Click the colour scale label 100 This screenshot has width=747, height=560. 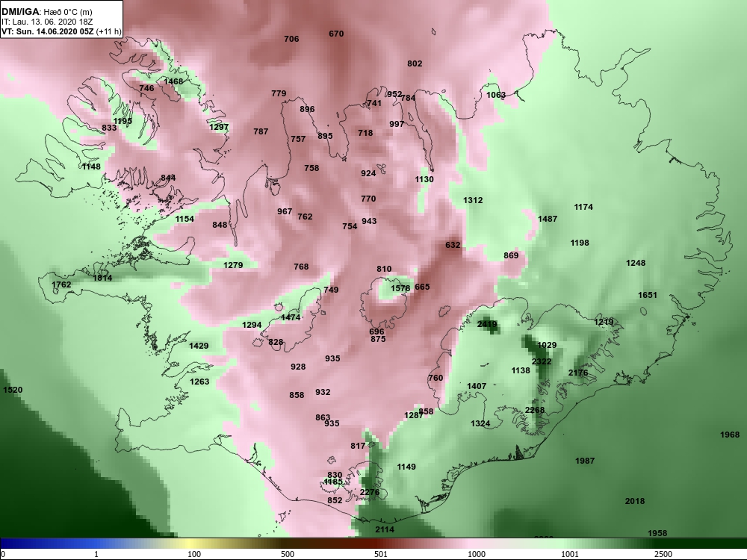(194, 554)
